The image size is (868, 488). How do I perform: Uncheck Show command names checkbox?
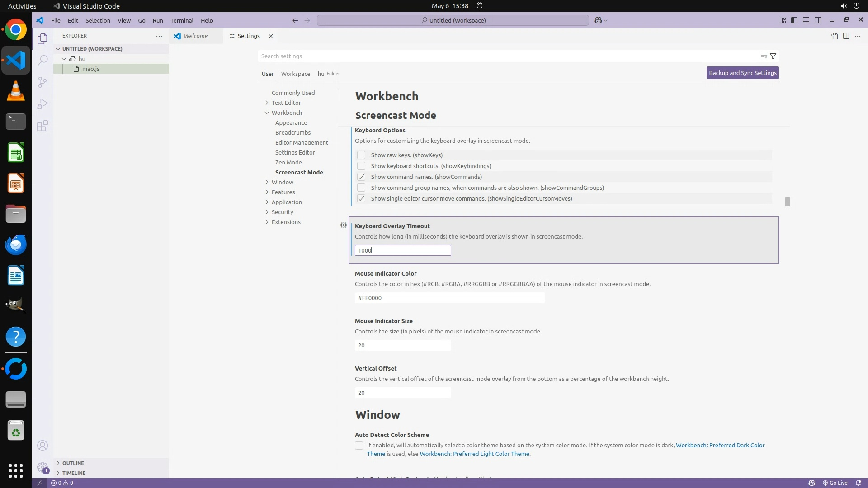coord(361,177)
